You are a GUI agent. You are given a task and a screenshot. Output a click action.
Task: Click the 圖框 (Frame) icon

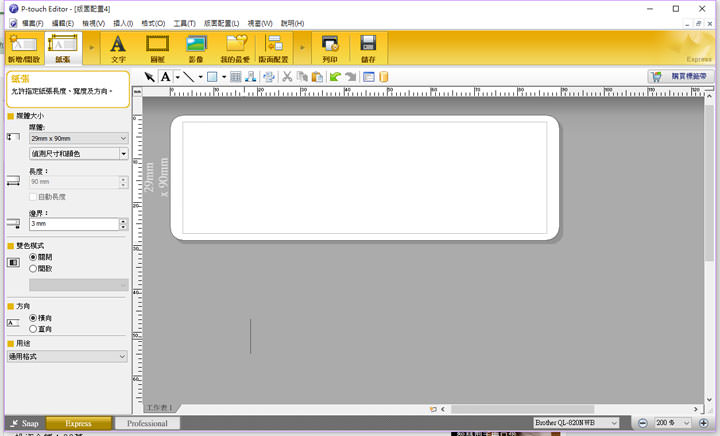157,46
